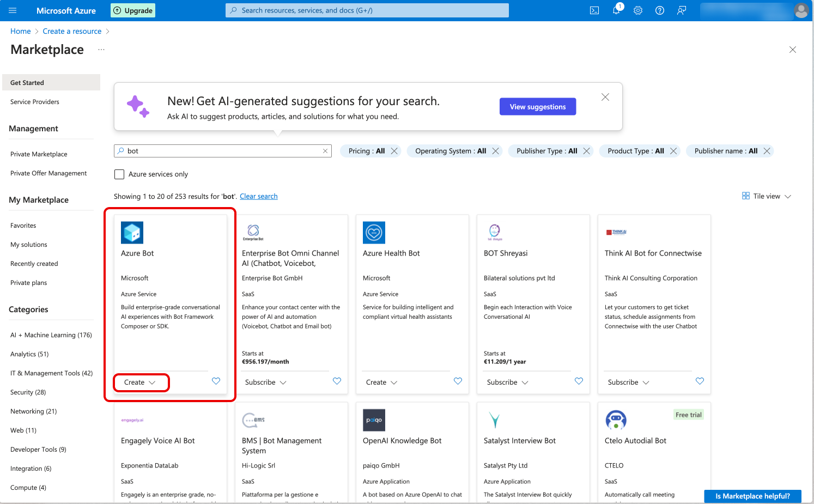Dismiss the AI suggestions banner
Image resolution: width=814 pixels, height=504 pixels.
[x=605, y=97]
